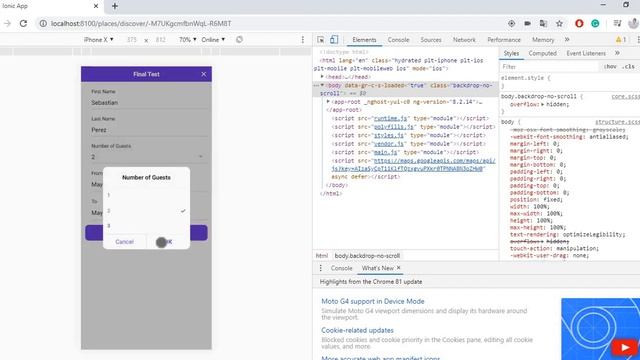Click the browser address bar URL

(x=141, y=24)
